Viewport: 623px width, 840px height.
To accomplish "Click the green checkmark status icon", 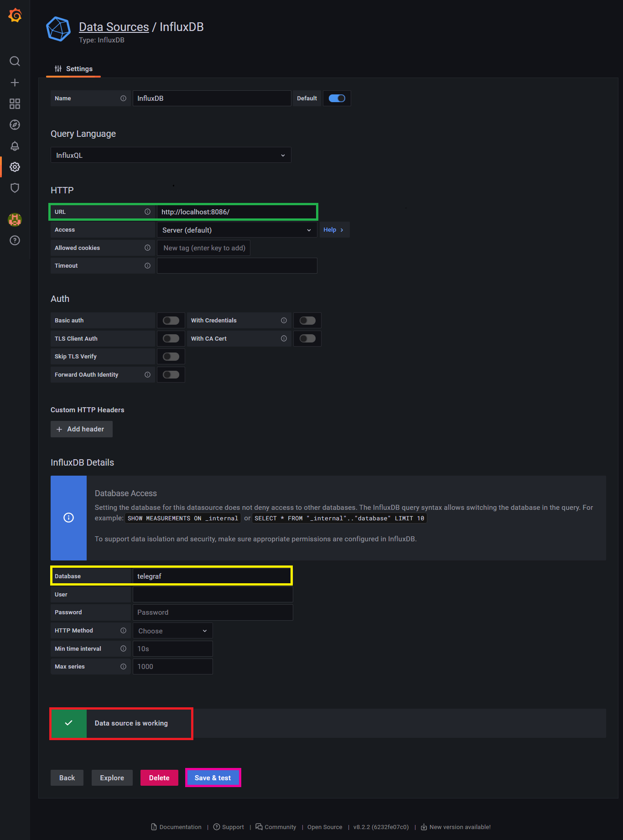I will click(x=68, y=723).
